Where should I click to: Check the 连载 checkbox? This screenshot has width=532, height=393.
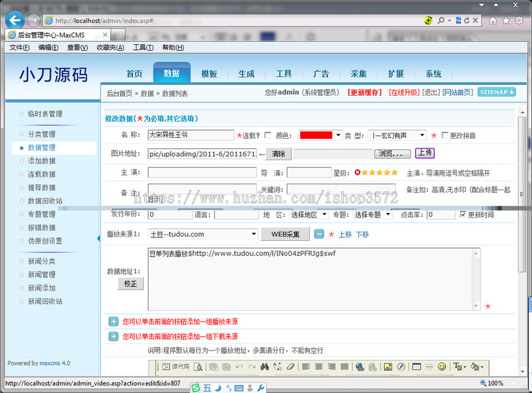pos(268,135)
